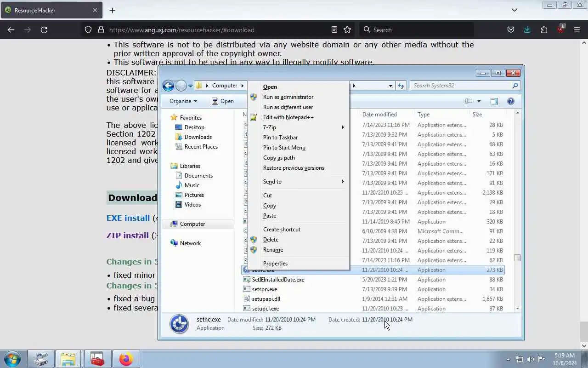Expand 7-Zip submenu
The height and width of the screenshot is (368, 588).
coord(299,127)
